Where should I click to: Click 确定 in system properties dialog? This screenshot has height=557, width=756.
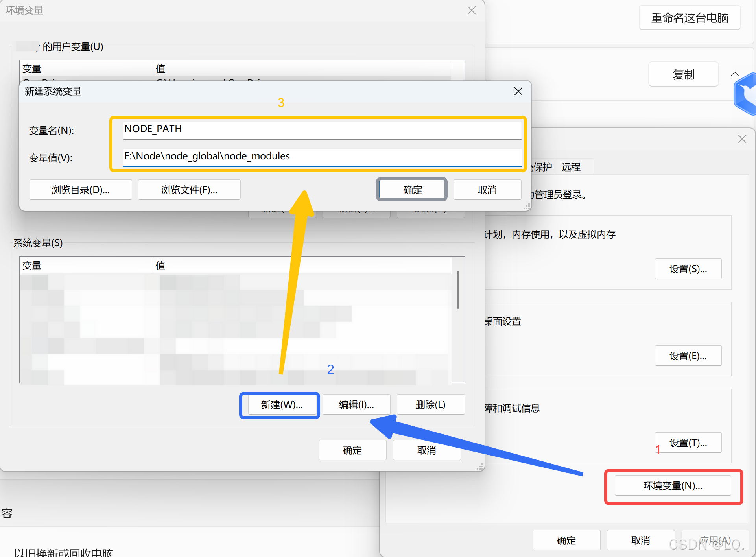tap(566, 540)
